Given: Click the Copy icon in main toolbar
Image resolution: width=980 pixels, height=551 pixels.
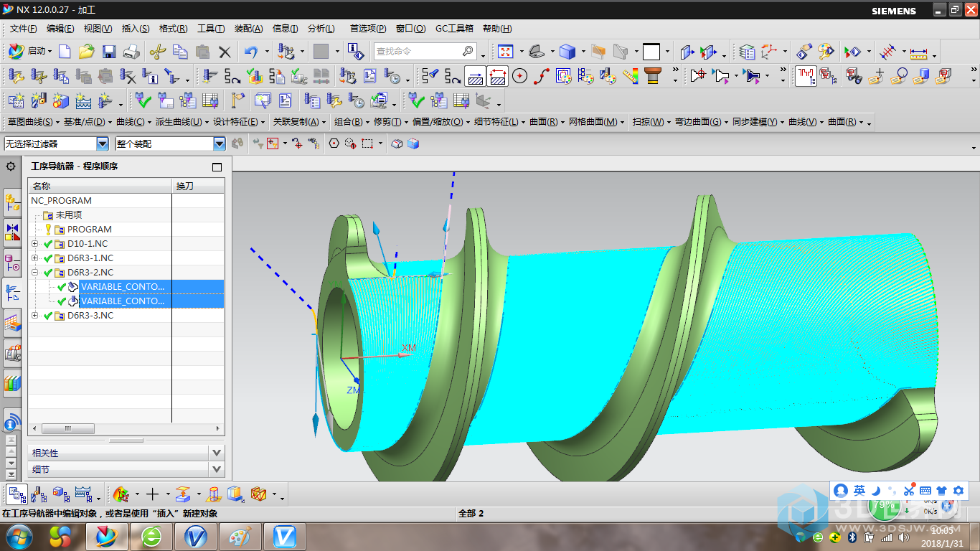Looking at the screenshot, I should (180, 52).
